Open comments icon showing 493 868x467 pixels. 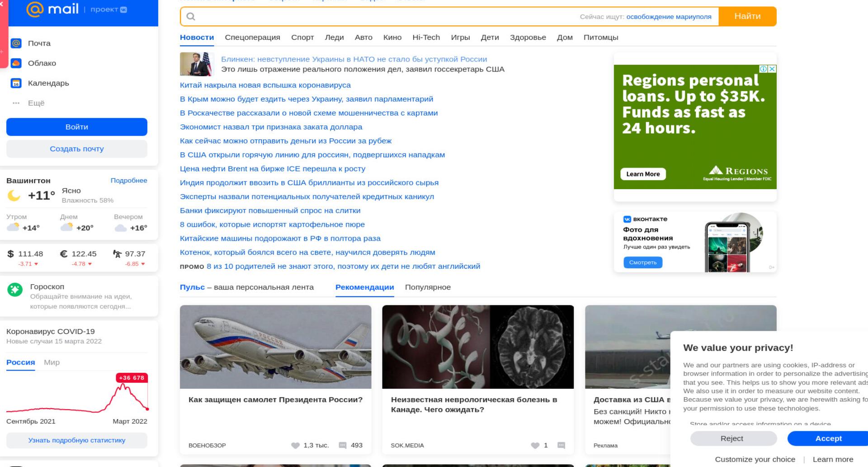coord(343,445)
